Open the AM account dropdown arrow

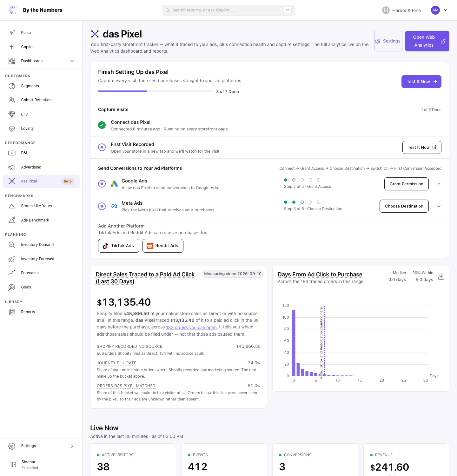[x=446, y=10]
